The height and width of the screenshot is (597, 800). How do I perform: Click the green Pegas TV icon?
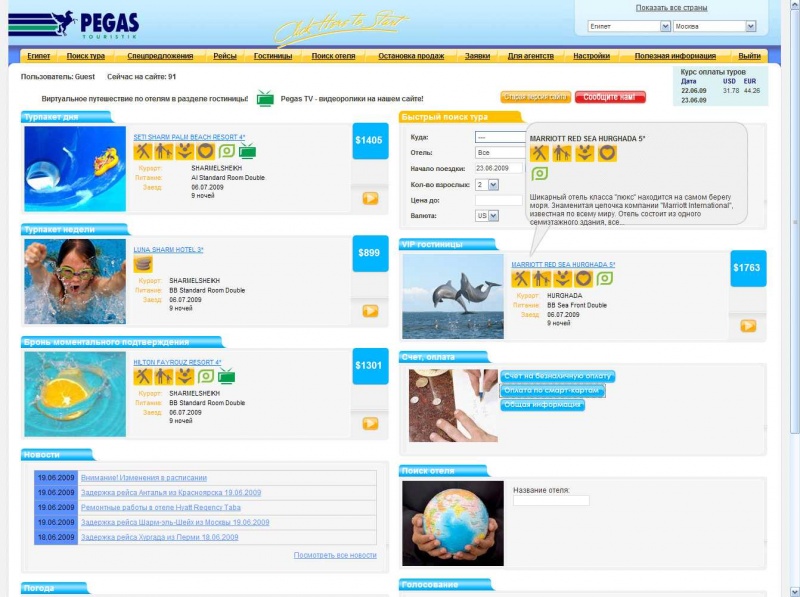[265, 98]
